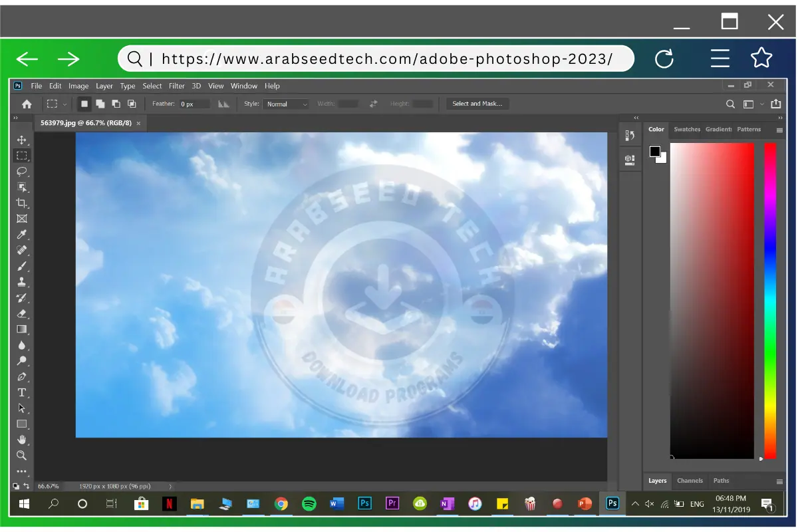Toggle Intersect with Selection mode
The image size is (798, 532).
tap(132, 104)
